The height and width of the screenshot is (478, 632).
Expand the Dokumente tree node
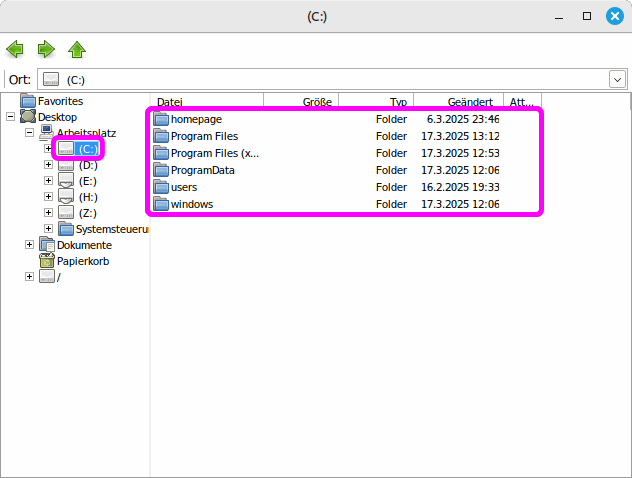(30, 245)
